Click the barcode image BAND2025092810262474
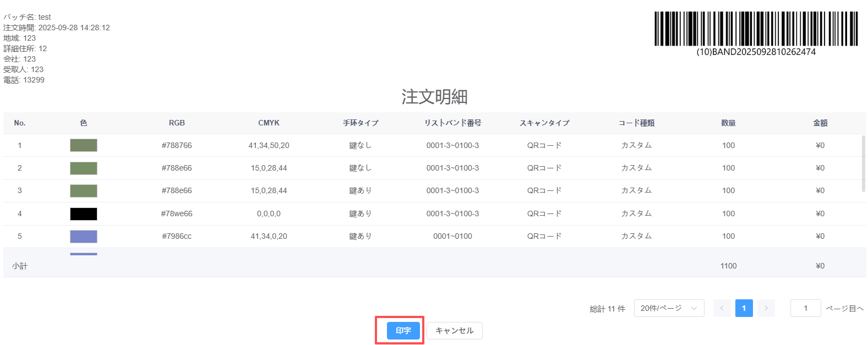868x345 pixels. (756, 29)
